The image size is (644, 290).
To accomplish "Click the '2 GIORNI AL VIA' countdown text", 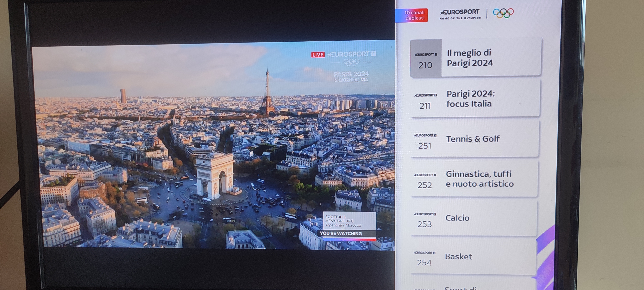I will tap(351, 80).
